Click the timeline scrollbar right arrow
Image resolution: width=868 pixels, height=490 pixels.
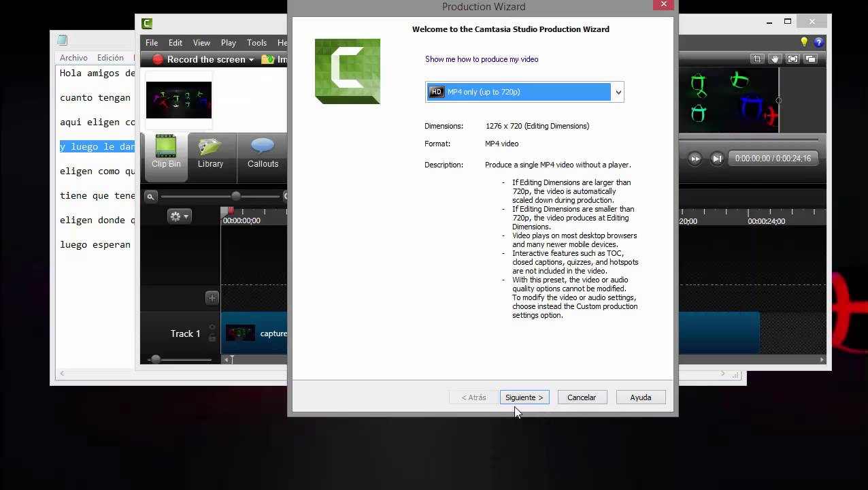coord(822,359)
